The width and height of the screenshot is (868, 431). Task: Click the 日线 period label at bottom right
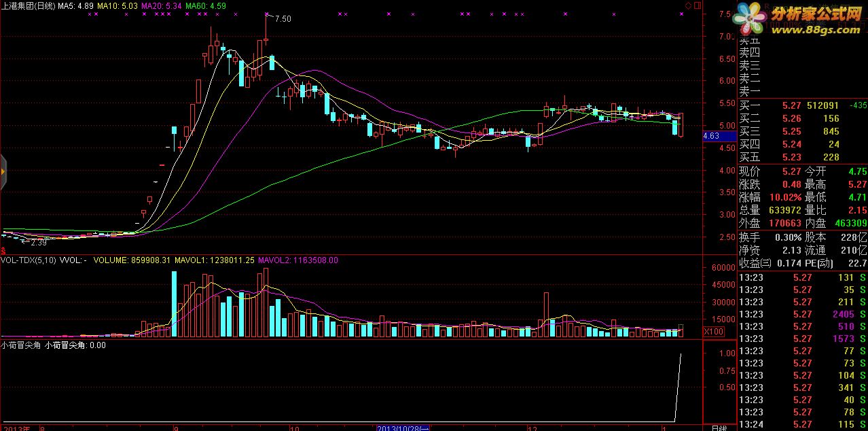[718, 428]
